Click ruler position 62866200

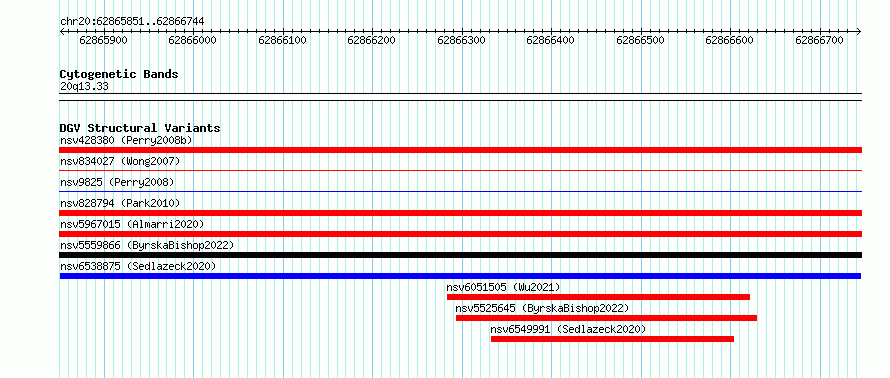click(372, 41)
